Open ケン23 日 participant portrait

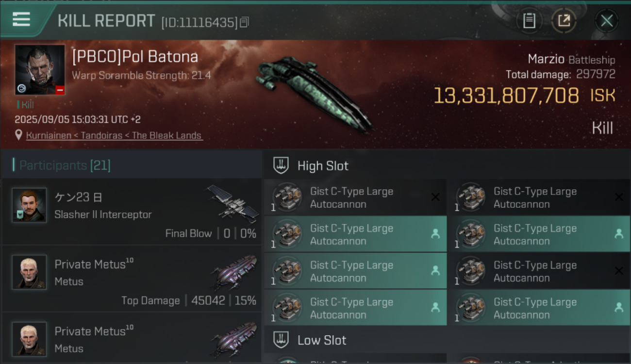tap(29, 205)
